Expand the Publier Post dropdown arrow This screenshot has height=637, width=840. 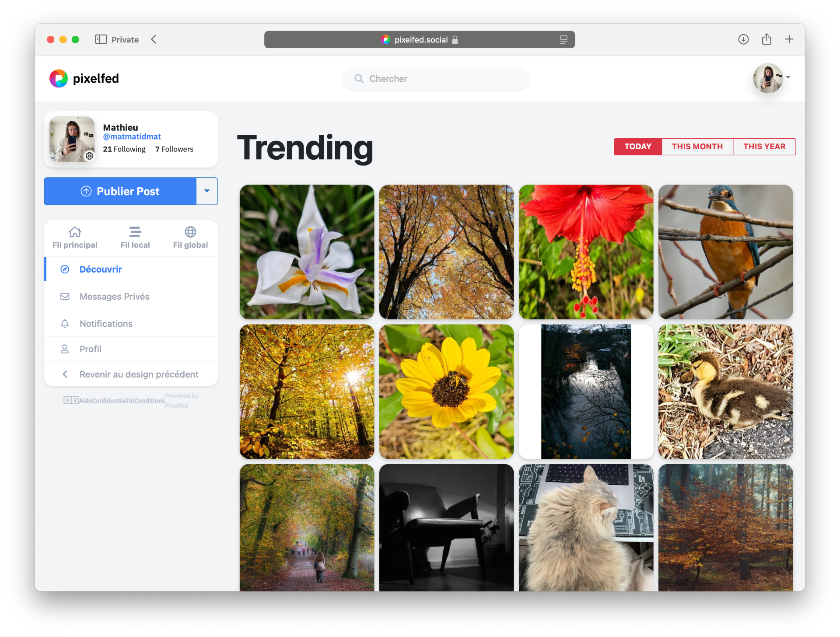207,191
